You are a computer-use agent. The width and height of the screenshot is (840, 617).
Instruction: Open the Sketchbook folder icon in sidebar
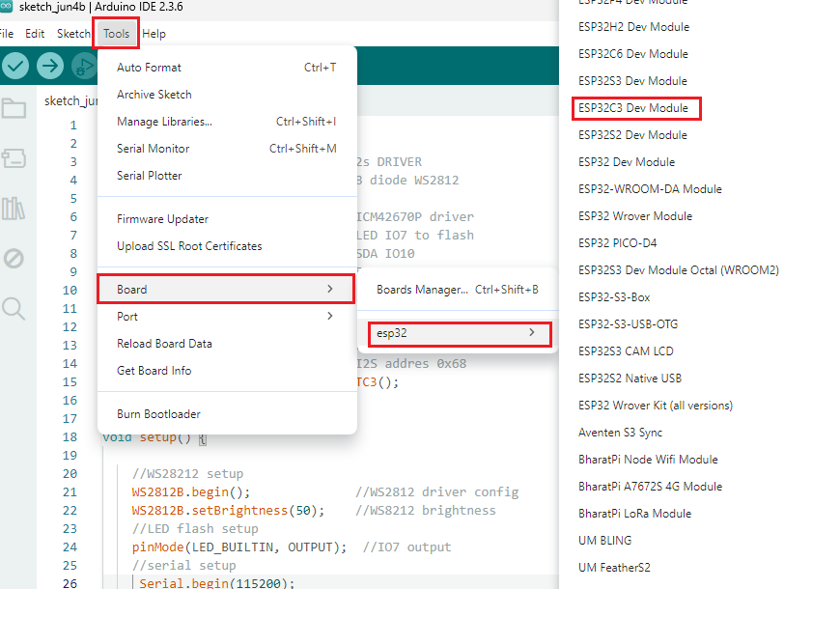pos(14,108)
